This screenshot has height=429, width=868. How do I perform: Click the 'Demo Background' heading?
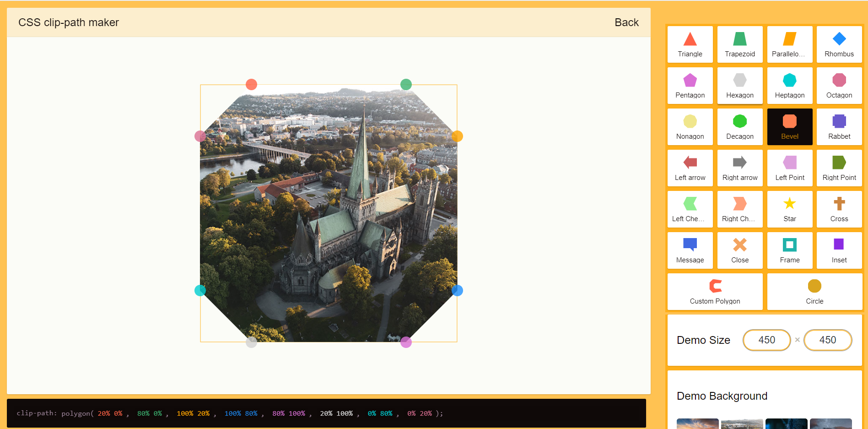coord(722,396)
